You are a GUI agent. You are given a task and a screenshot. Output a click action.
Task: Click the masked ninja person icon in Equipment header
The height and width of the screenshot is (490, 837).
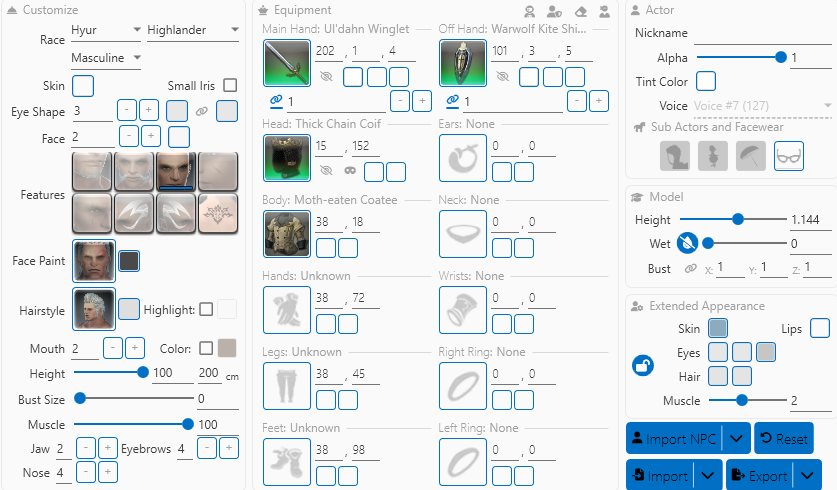click(604, 11)
